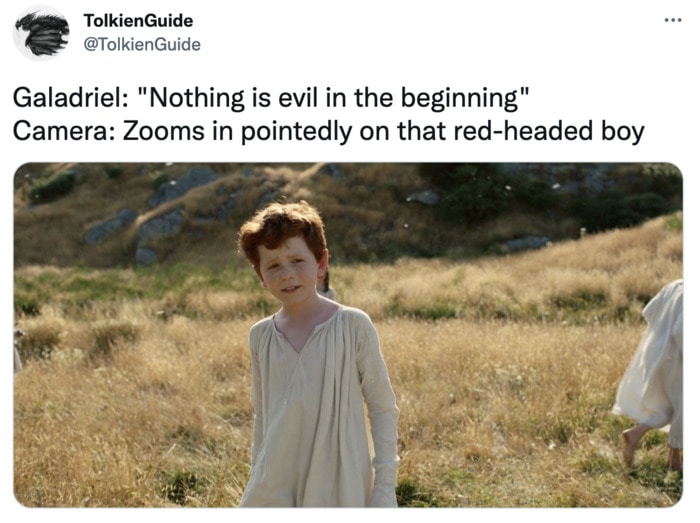Click the word "Galadriel:" in the tweet
Viewport: 700px width, 523px height.
click(x=70, y=98)
